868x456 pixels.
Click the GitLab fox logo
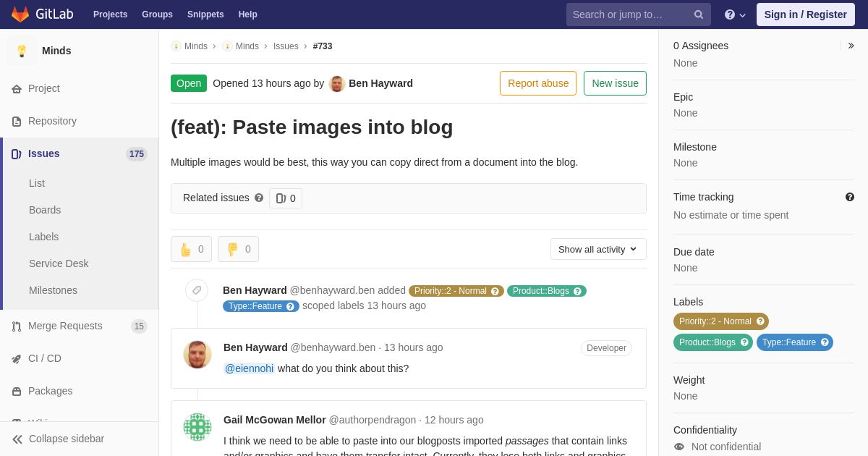tap(20, 14)
